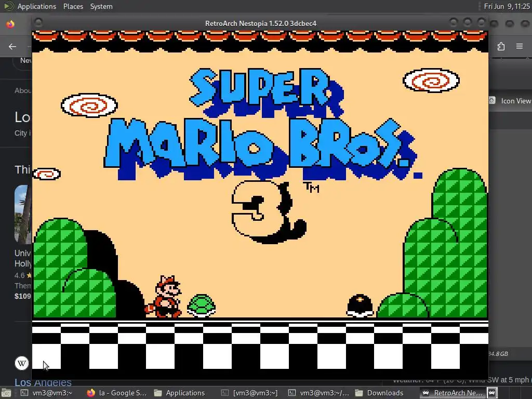Click Los Angeles photo thumbnail in Firefox

click(23, 215)
